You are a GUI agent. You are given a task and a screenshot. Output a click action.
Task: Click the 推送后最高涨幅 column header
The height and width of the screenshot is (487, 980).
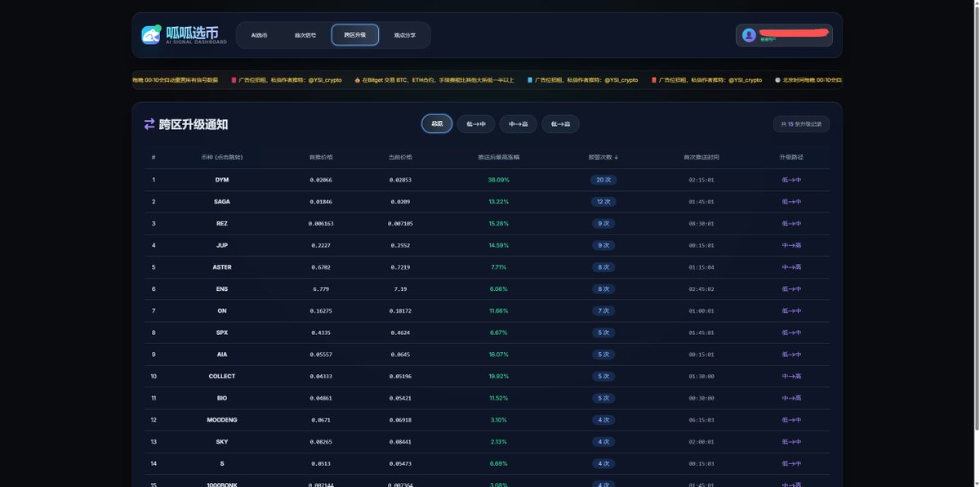499,157
